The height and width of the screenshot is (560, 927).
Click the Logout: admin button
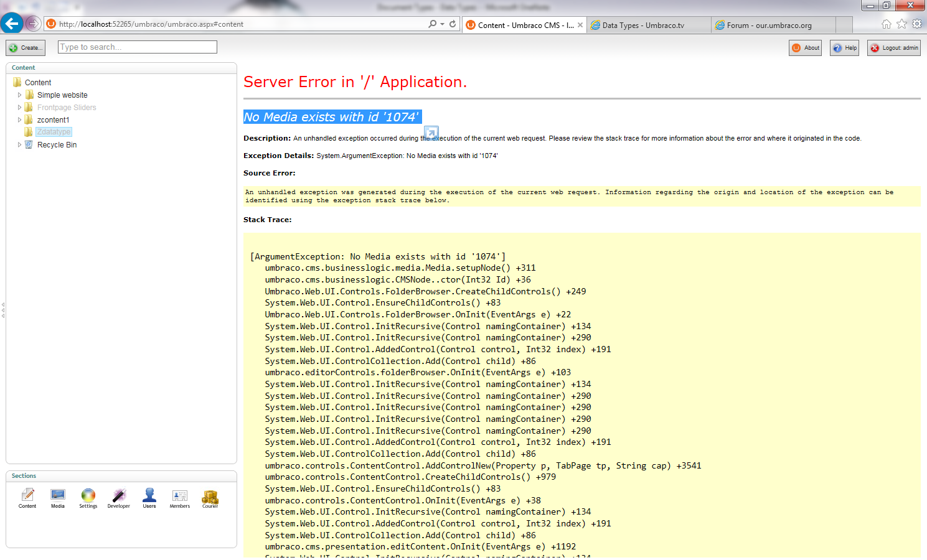click(894, 48)
